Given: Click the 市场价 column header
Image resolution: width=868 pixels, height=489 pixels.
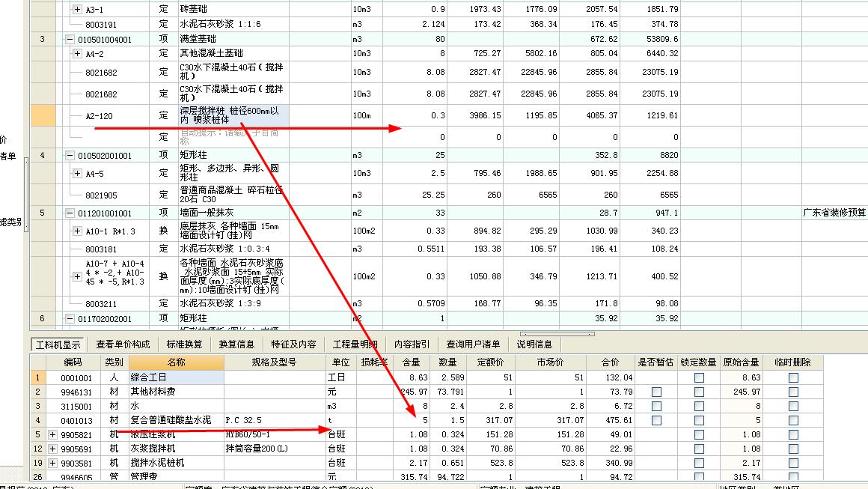Looking at the screenshot, I should point(550,362).
